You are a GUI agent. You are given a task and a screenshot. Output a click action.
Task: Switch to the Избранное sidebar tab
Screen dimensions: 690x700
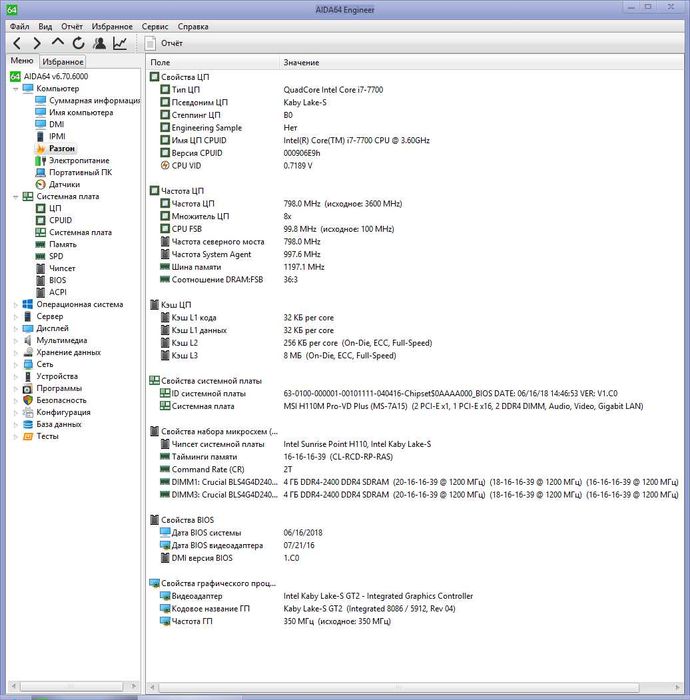tap(62, 62)
